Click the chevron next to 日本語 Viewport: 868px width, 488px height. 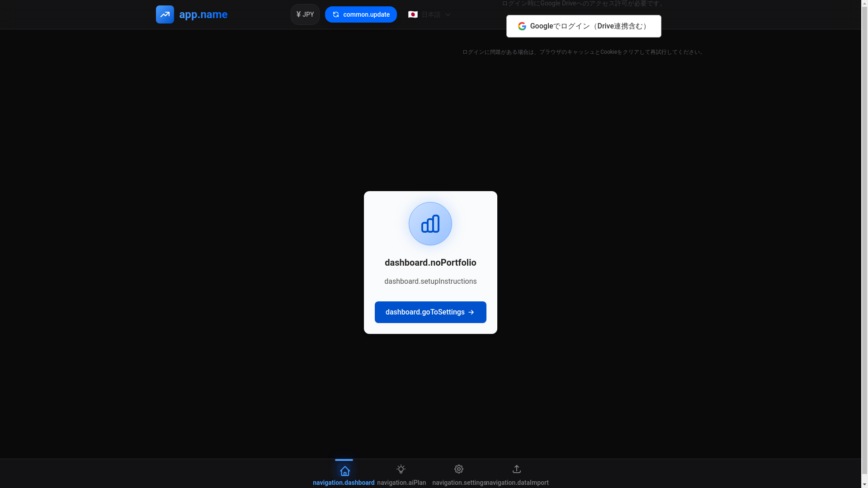pyautogui.click(x=448, y=14)
